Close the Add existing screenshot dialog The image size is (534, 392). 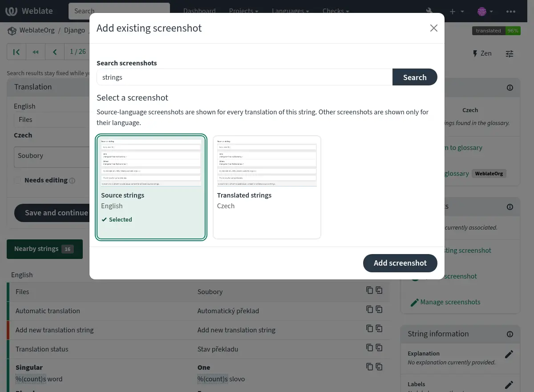tap(433, 28)
